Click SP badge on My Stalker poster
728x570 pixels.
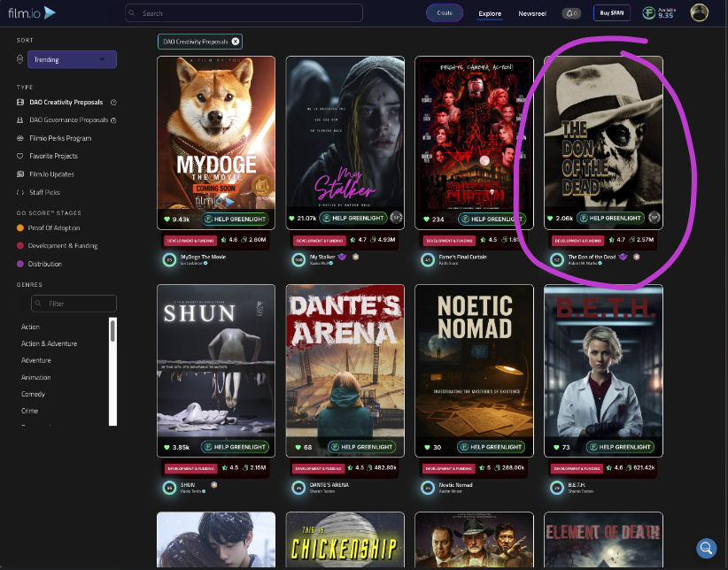tap(396, 217)
